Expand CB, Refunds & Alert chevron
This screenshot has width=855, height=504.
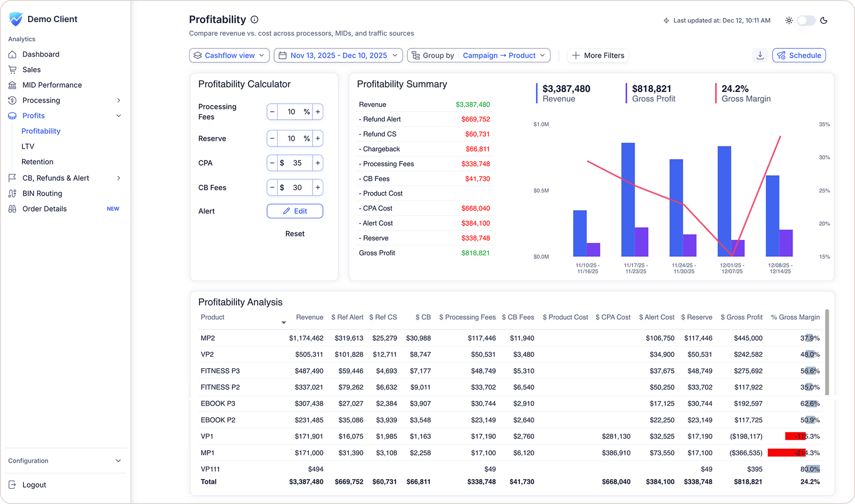click(119, 178)
